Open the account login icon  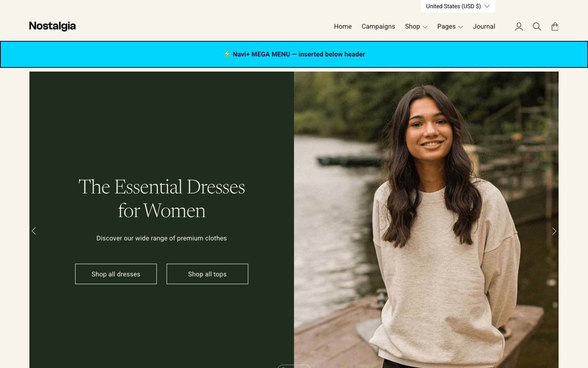pos(519,27)
